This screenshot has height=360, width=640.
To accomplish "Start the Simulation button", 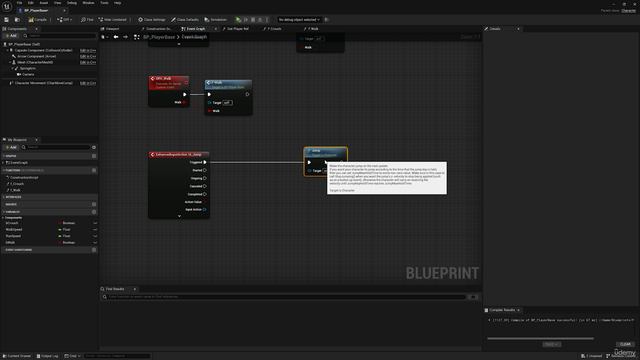I will tap(216, 20).
